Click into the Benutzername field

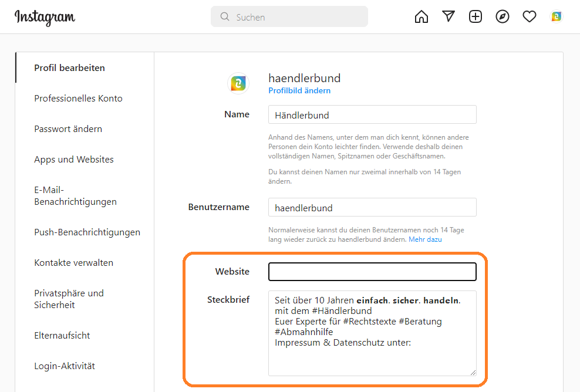tap(372, 207)
